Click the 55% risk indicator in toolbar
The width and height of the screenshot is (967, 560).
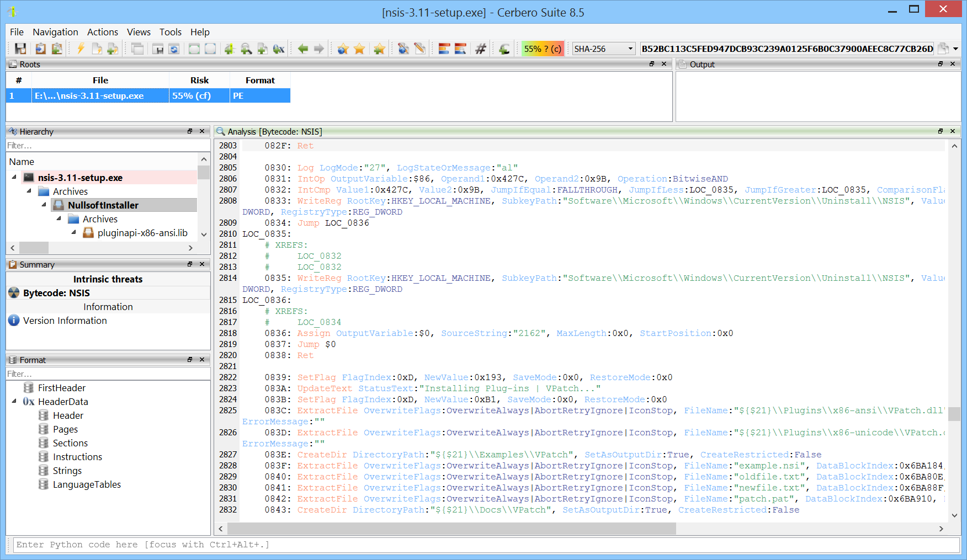[x=542, y=49]
